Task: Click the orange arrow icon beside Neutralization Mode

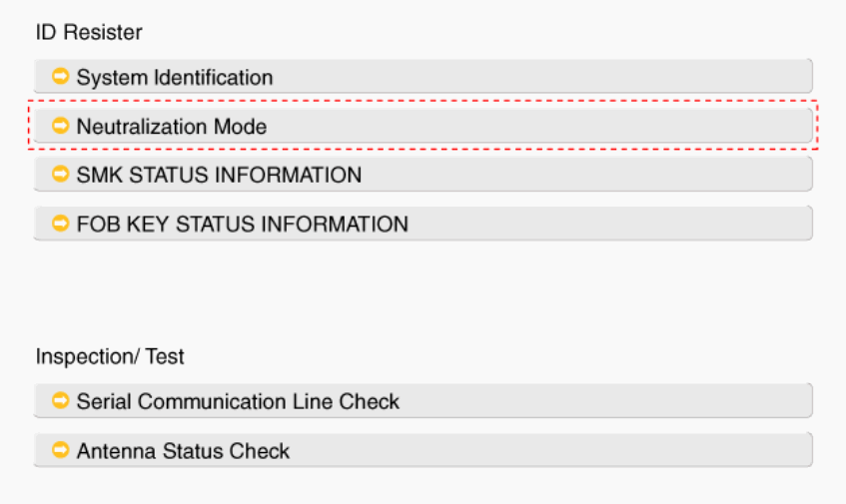Action: pyautogui.click(x=61, y=126)
